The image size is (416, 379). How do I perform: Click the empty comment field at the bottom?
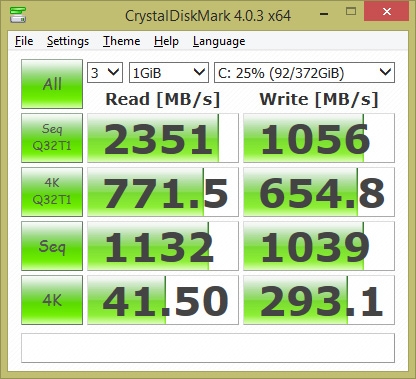(x=208, y=348)
